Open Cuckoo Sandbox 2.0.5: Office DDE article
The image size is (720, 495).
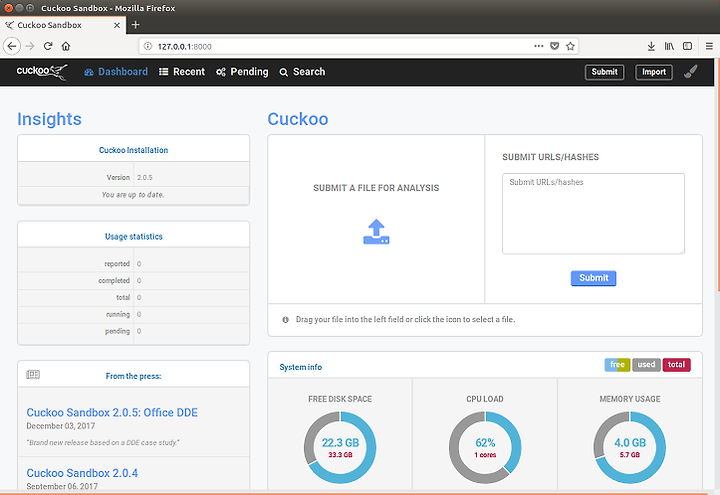tap(112, 412)
